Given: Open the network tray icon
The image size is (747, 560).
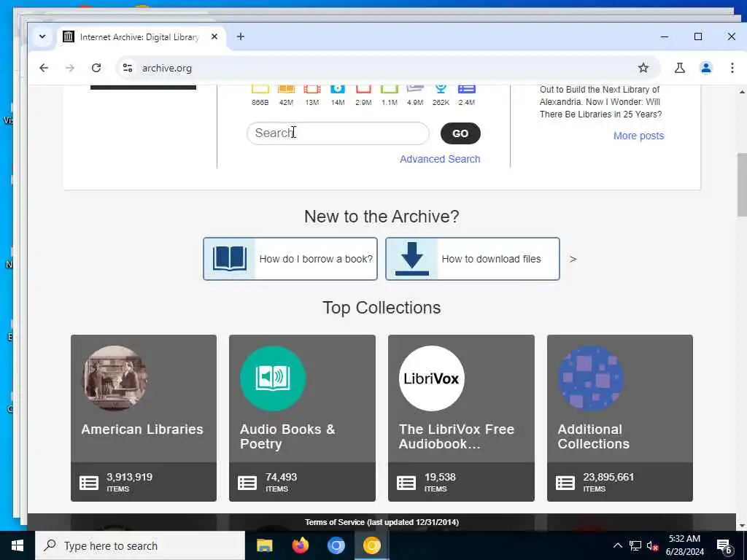Looking at the screenshot, I should pyautogui.click(x=635, y=545).
